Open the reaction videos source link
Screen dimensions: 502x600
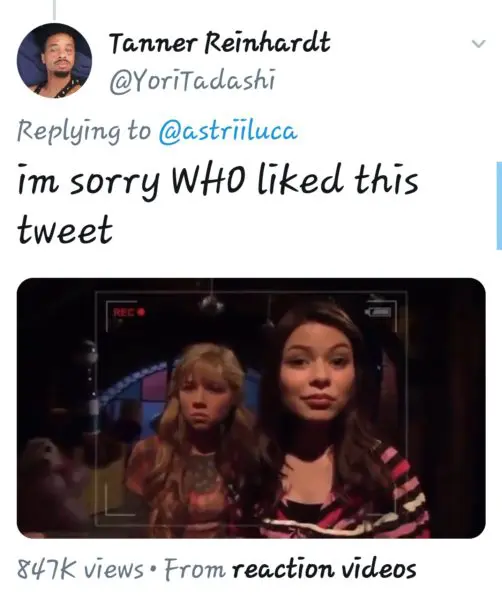pos(324,569)
